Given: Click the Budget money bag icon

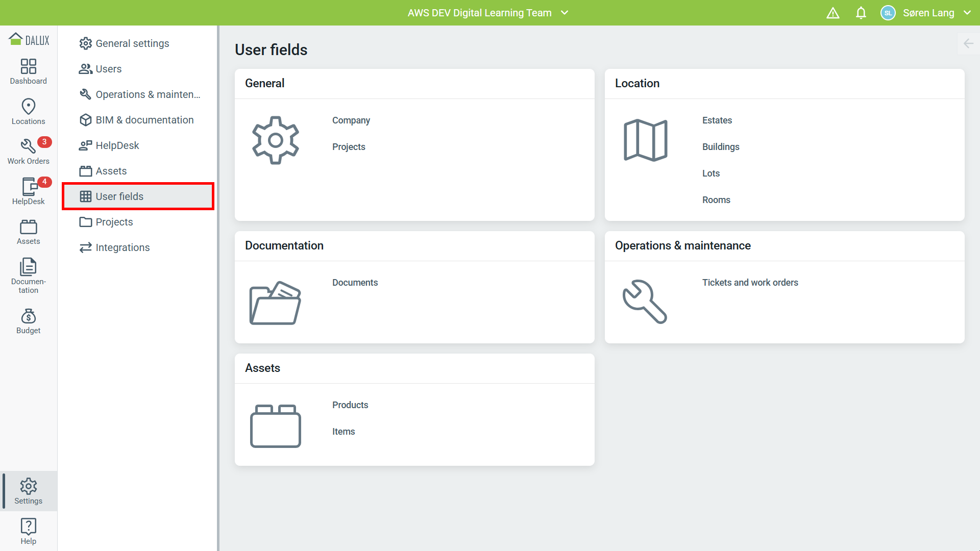Looking at the screenshot, I should coord(28,321).
